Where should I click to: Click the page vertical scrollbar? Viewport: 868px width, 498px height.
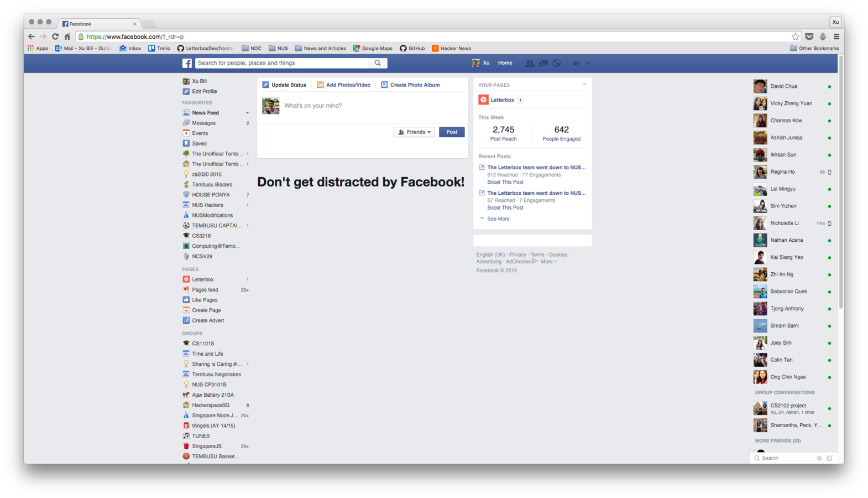tap(841, 183)
